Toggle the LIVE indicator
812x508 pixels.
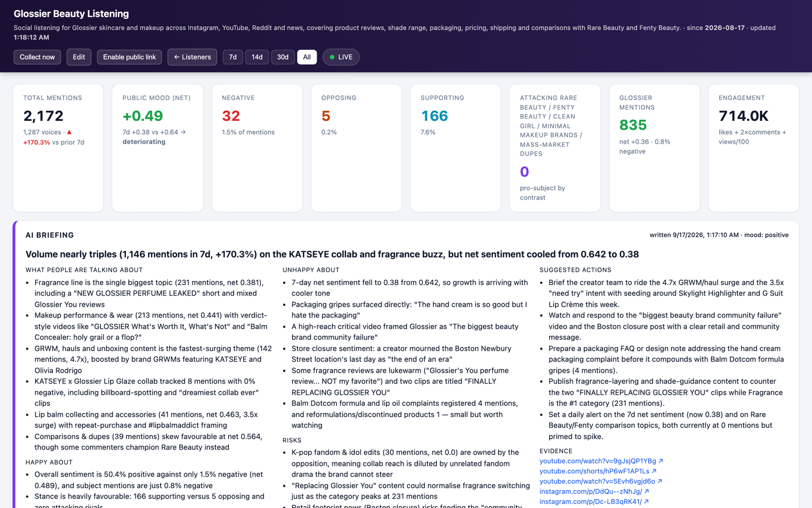341,57
